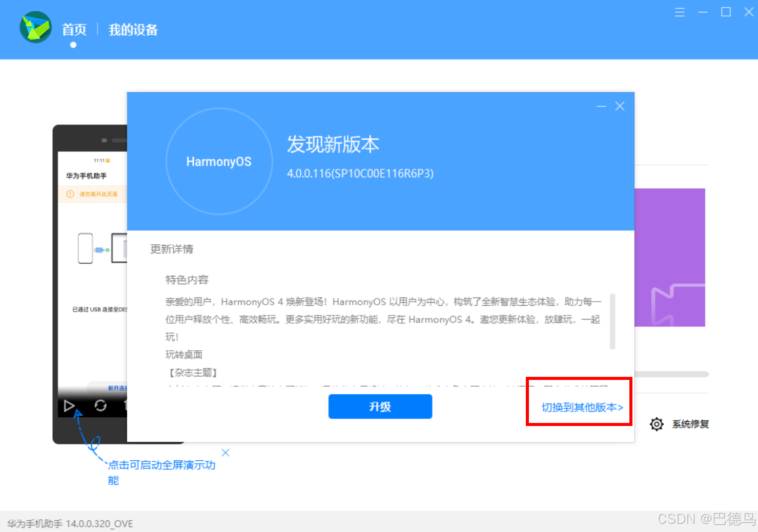Open 系统修复 gear icon

(657, 424)
